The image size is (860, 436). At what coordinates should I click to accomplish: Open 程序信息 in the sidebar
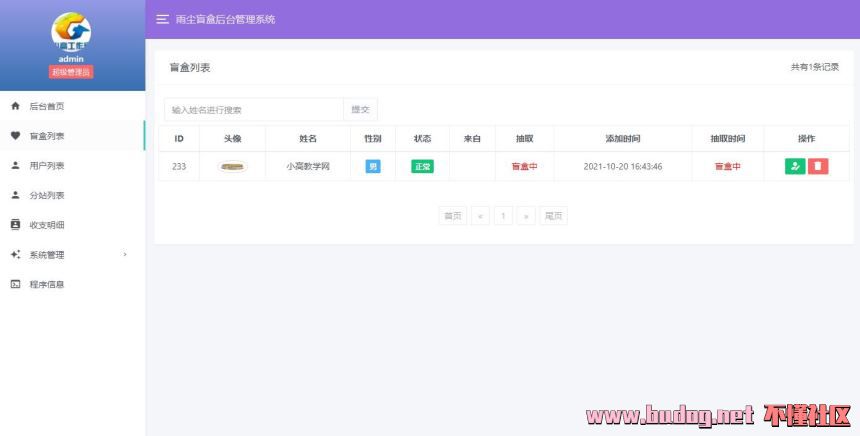point(72,284)
